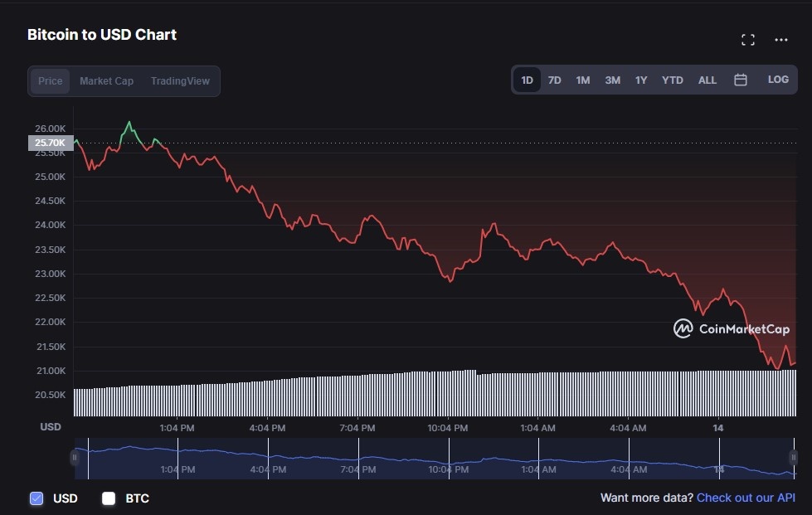
Task: Open the calendar date range picker
Action: coord(741,80)
